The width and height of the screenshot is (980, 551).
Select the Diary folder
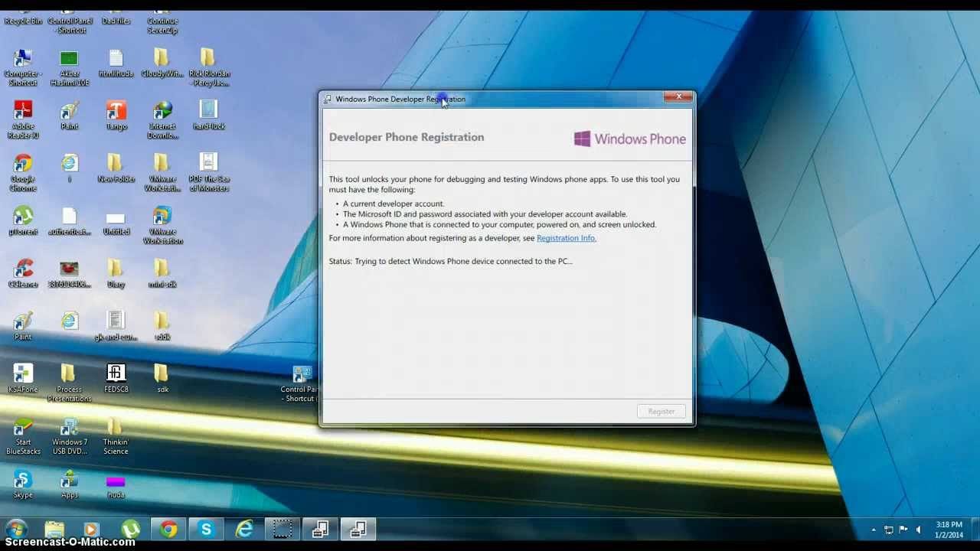[116, 275]
